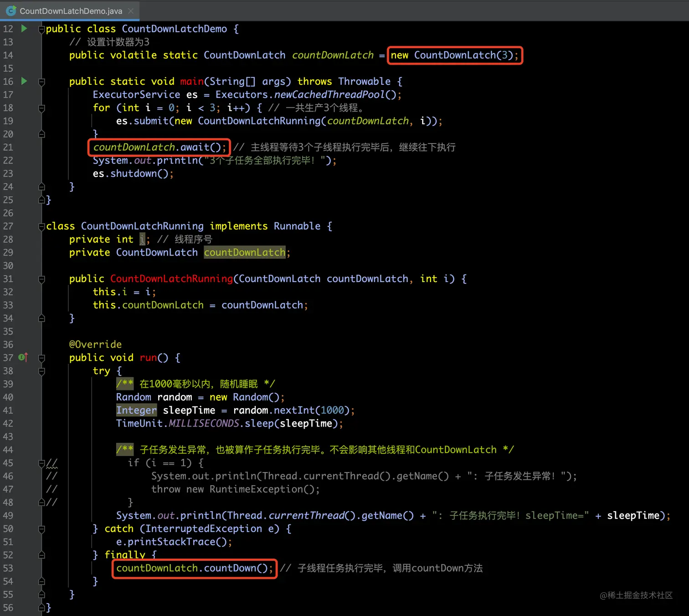Run class from gutter arrow on line 12
This screenshot has width=689, height=616.
tap(24, 29)
